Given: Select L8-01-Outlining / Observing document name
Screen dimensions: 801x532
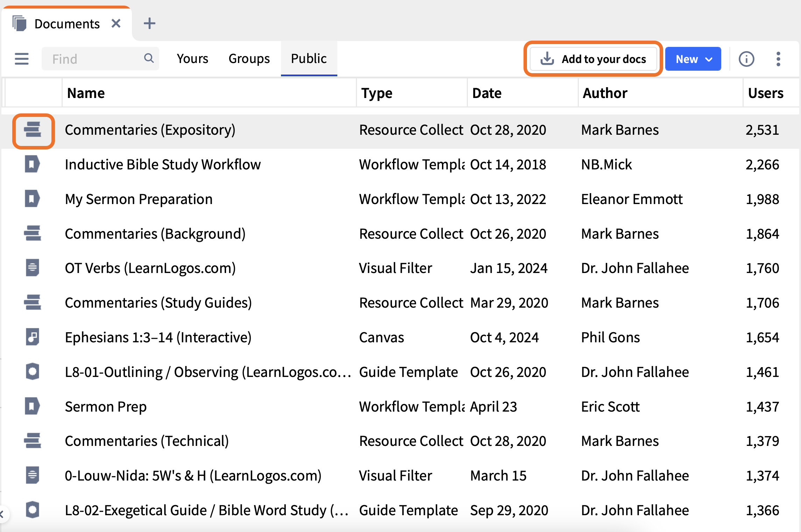Looking at the screenshot, I should (x=208, y=372).
